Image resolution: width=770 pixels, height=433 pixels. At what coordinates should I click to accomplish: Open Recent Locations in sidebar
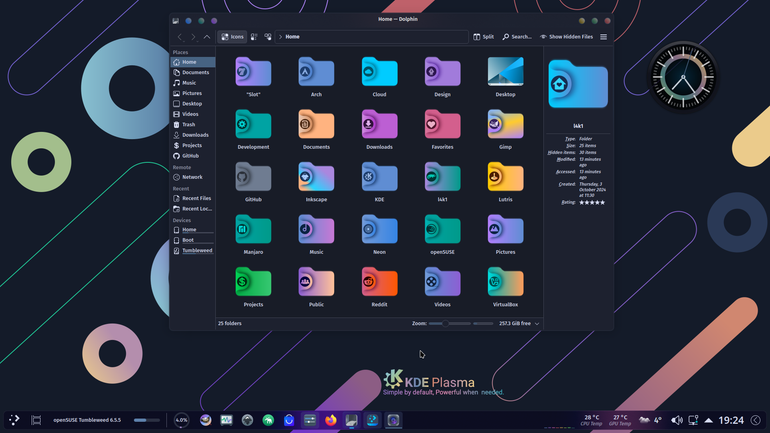click(x=192, y=209)
